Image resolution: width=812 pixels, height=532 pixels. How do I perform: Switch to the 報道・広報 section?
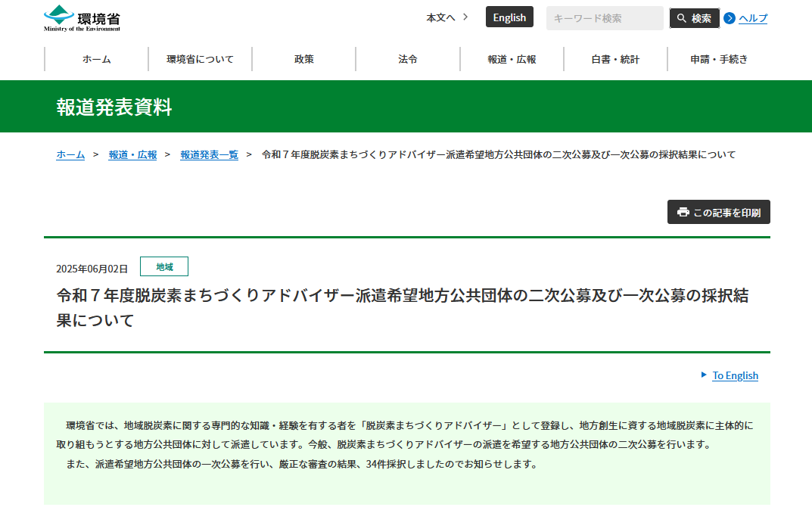tap(512, 58)
